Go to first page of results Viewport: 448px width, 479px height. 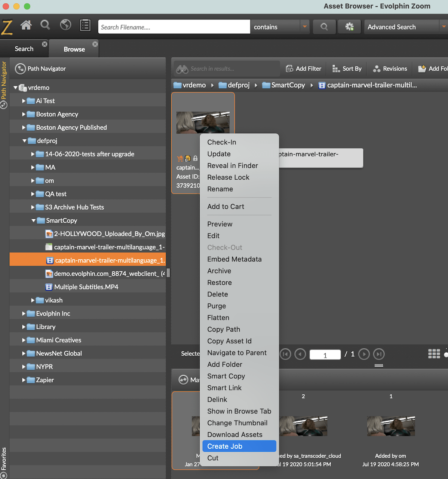pyautogui.click(x=285, y=354)
